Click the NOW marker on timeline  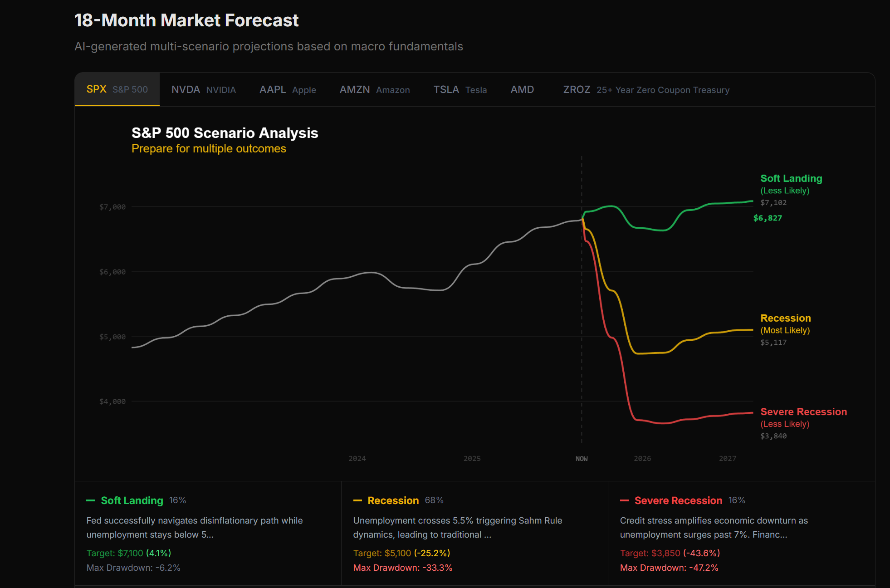click(582, 459)
